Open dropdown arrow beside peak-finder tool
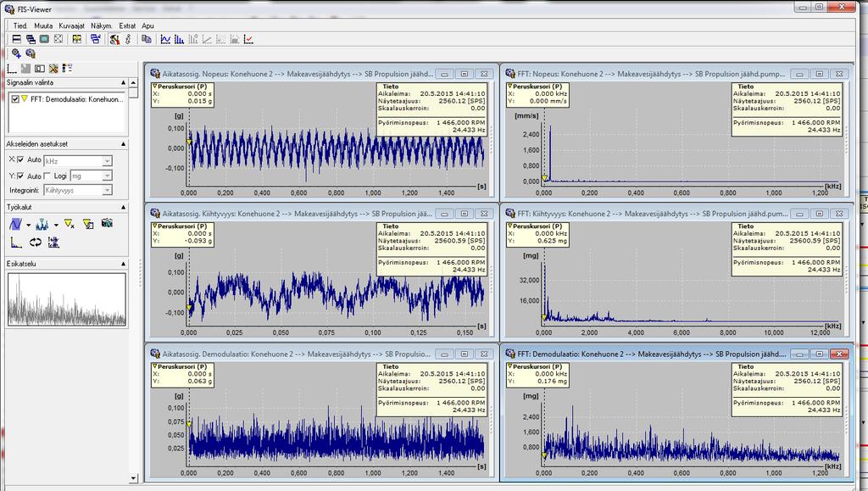This screenshot has height=491, width=868. pyautogui.click(x=56, y=226)
